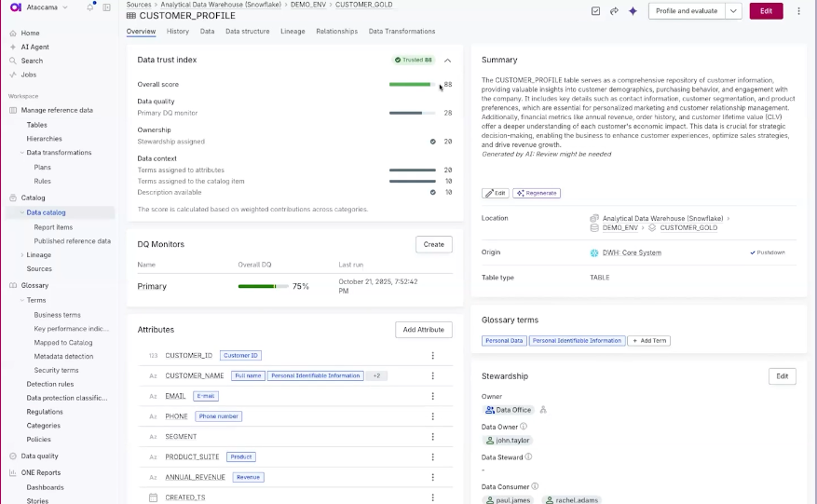Click the Regenerate summary button
Screen dimensions: 817x504
click(x=537, y=193)
